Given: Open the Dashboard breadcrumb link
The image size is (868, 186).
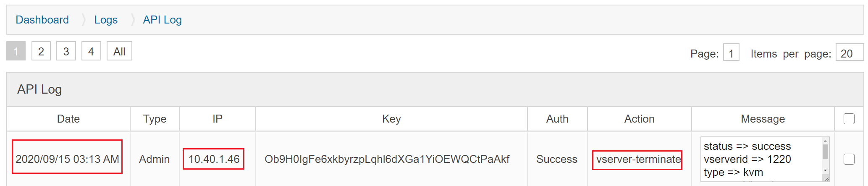Looking at the screenshot, I should [42, 20].
